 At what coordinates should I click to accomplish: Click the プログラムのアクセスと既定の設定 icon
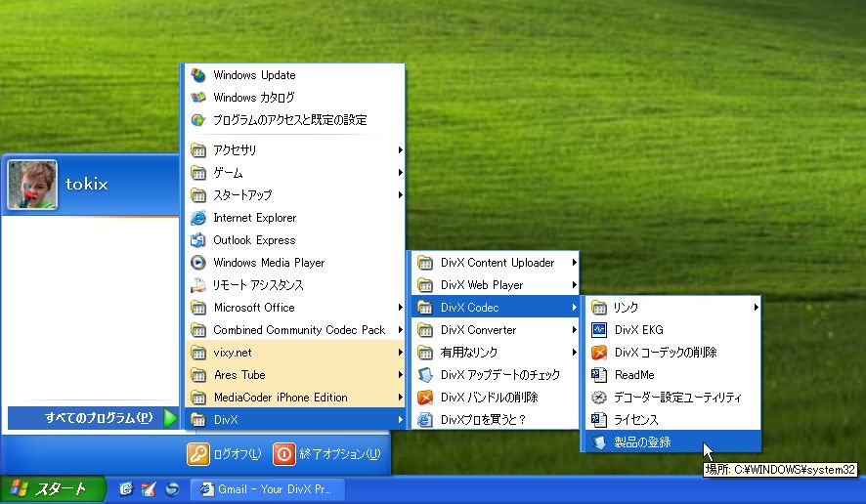point(198,120)
